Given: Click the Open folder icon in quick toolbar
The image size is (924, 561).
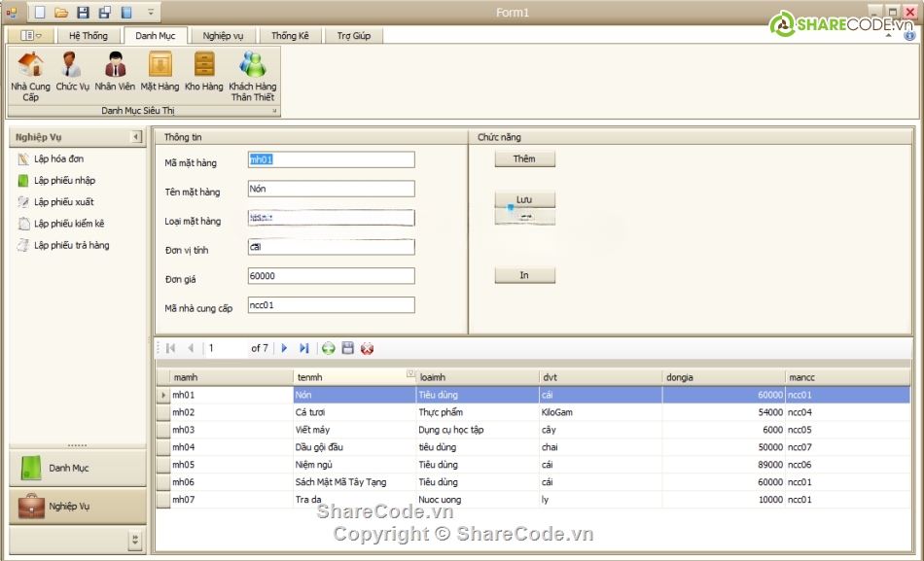Looking at the screenshot, I should pyautogui.click(x=60, y=13).
